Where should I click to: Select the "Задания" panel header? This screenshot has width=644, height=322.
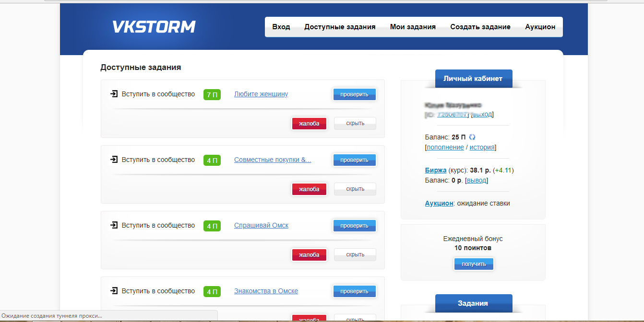point(474,303)
